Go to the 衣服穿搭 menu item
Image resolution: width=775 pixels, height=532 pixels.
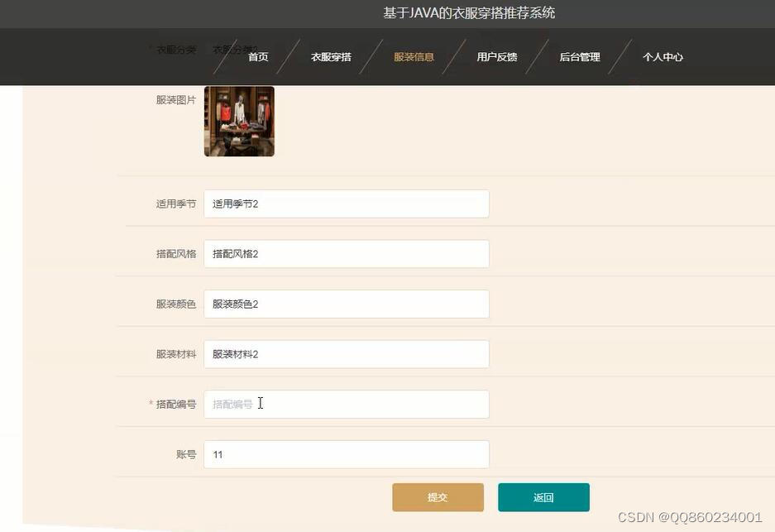(331, 57)
